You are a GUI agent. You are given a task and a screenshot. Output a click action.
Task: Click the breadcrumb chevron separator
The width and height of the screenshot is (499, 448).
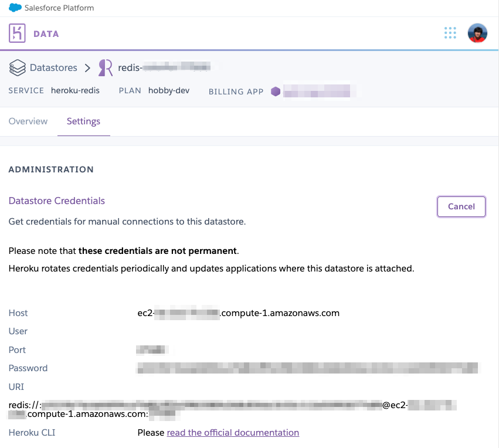[87, 68]
